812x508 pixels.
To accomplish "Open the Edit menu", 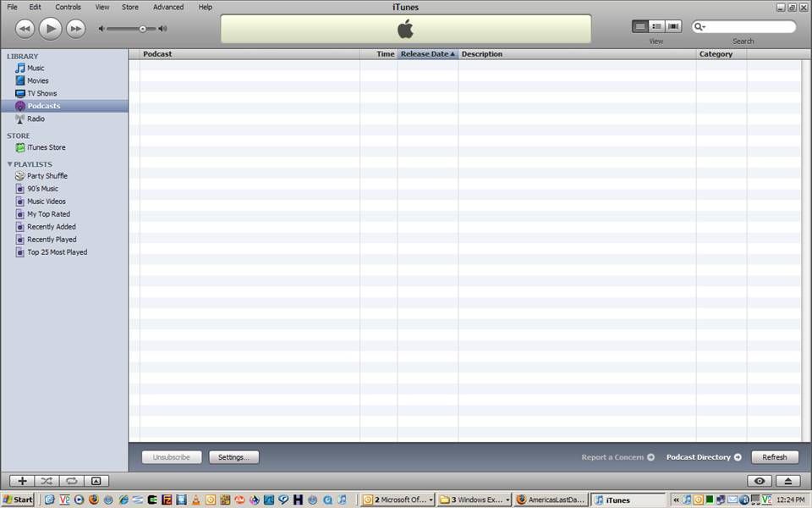I will tap(35, 7).
